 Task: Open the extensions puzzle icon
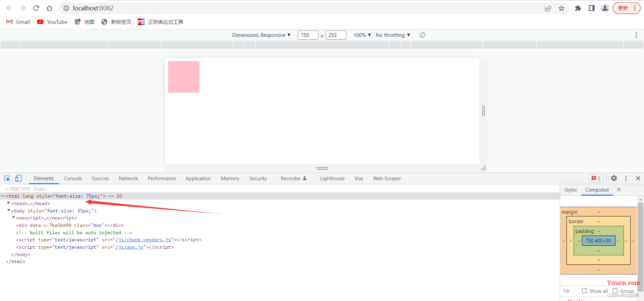578,8
